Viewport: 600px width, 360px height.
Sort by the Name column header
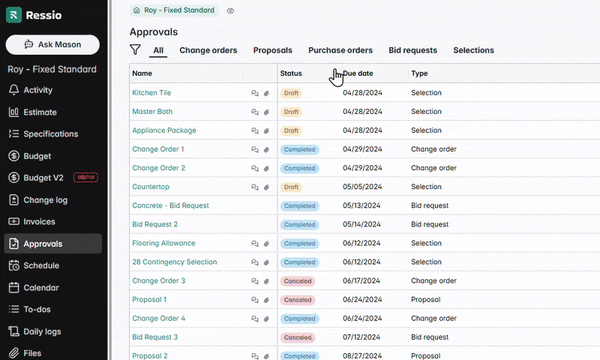(142, 73)
